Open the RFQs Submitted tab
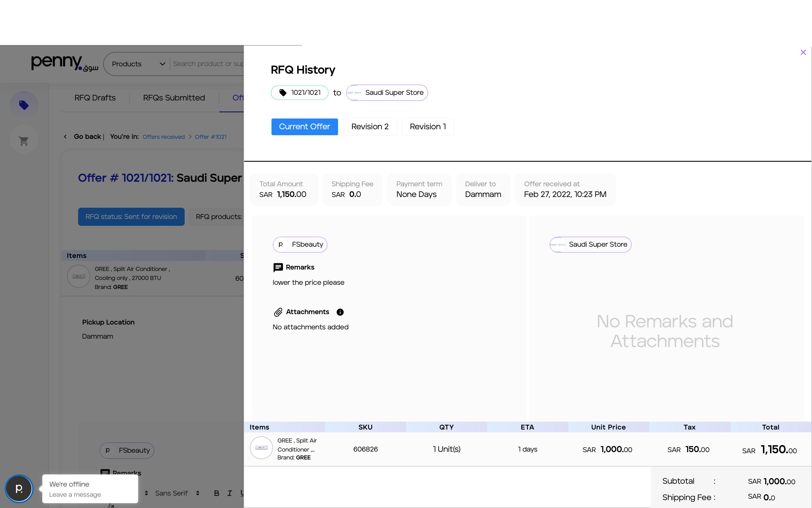812x508 pixels. (174, 98)
